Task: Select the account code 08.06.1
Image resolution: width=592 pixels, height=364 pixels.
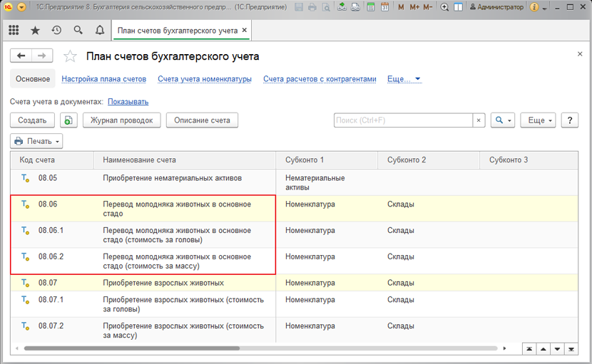Action: point(51,231)
